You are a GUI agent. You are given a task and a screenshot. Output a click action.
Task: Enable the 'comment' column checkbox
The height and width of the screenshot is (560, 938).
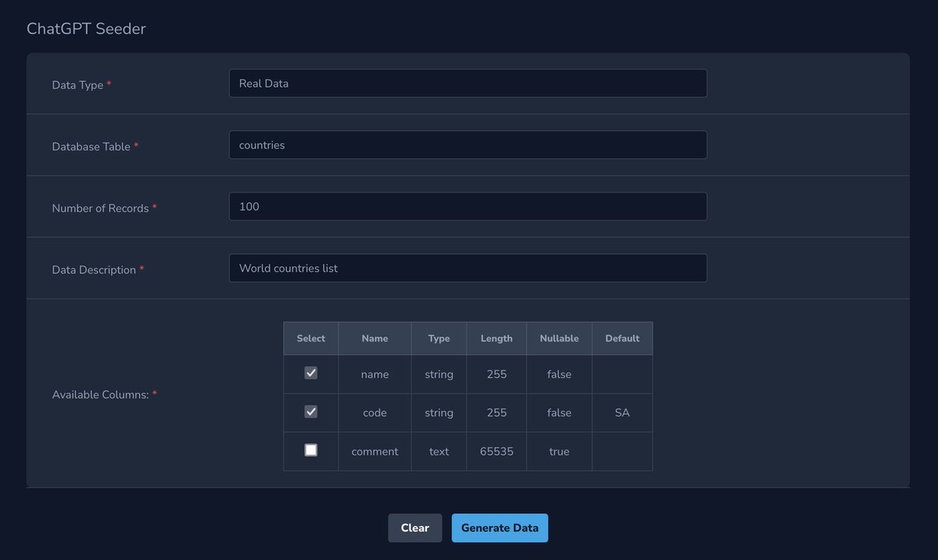pos(310,450)
